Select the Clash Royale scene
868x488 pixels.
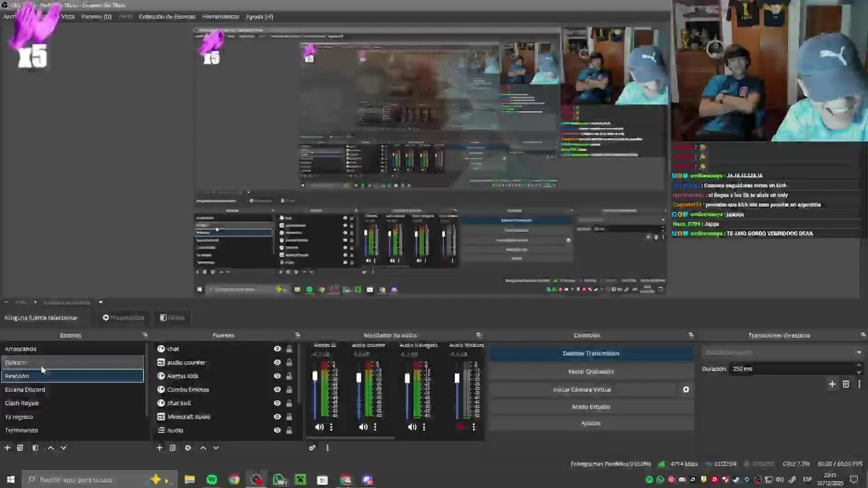tap(73, 403)
